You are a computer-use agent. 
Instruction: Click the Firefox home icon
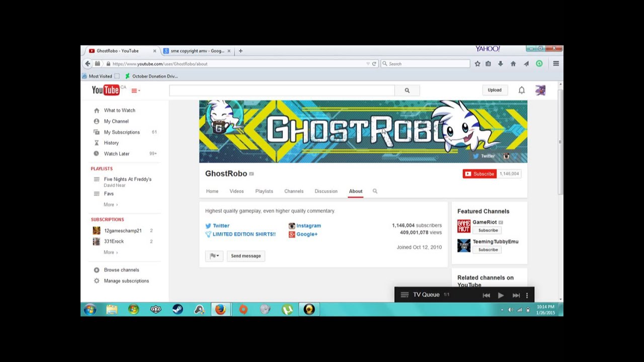(x=513, y=64)
